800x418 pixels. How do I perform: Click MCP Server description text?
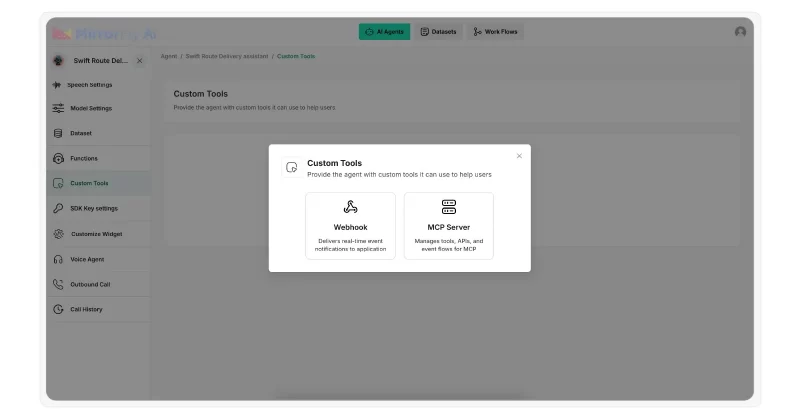pos(448,245)
